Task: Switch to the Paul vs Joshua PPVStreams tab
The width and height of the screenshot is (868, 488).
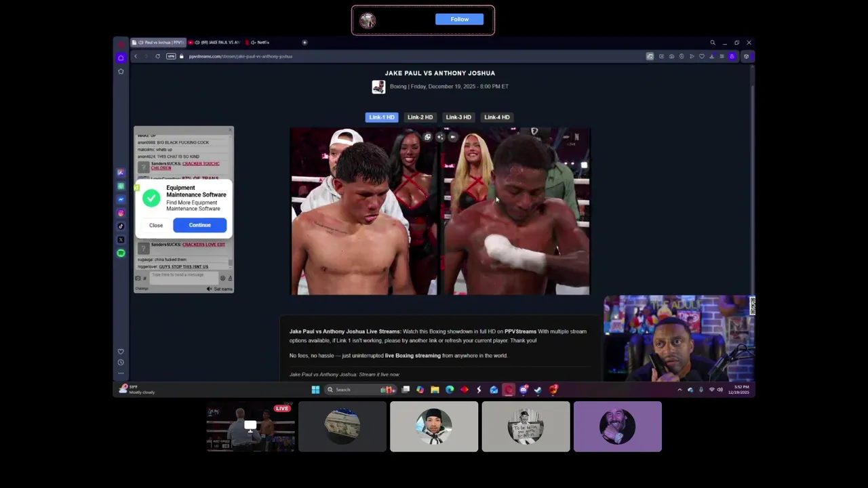Action: (x=157, y=43)
